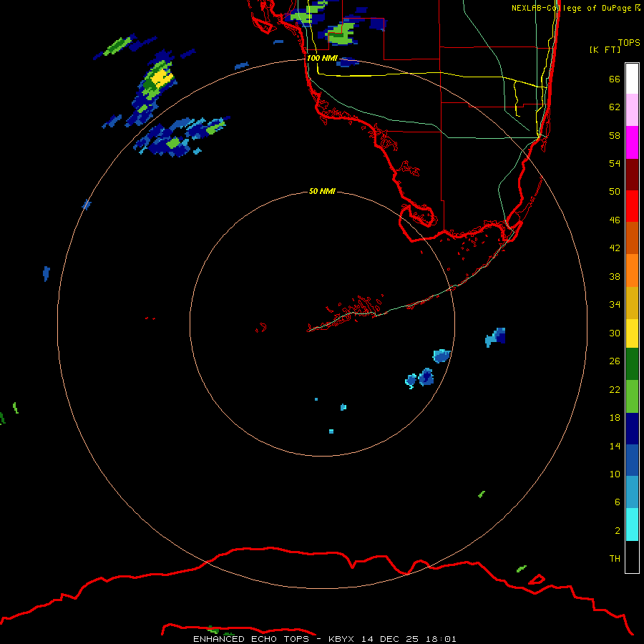Click the NEXLAB-College of DuPage title text
The width and height of the screenshot is (644, 644).
coord(571,8)
